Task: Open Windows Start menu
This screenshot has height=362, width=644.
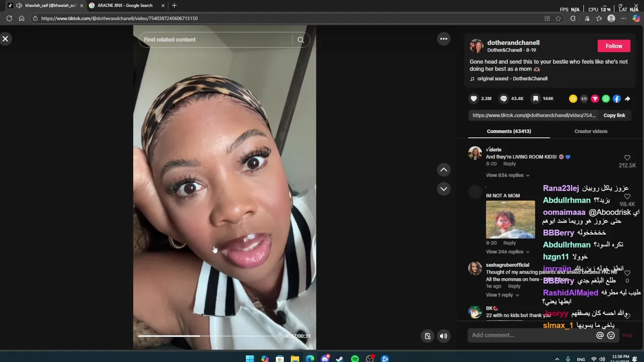Action: coord(250,358)
